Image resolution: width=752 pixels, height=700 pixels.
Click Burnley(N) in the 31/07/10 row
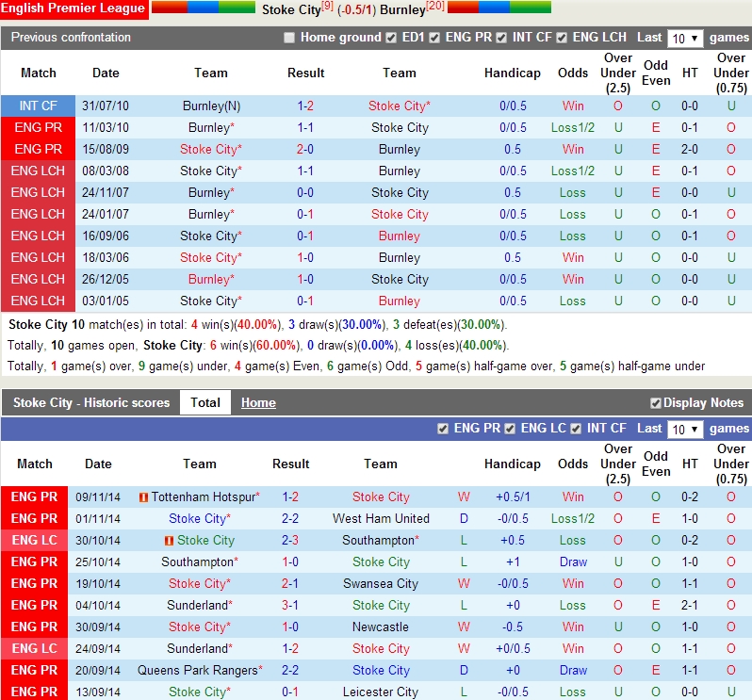(211, 106)
